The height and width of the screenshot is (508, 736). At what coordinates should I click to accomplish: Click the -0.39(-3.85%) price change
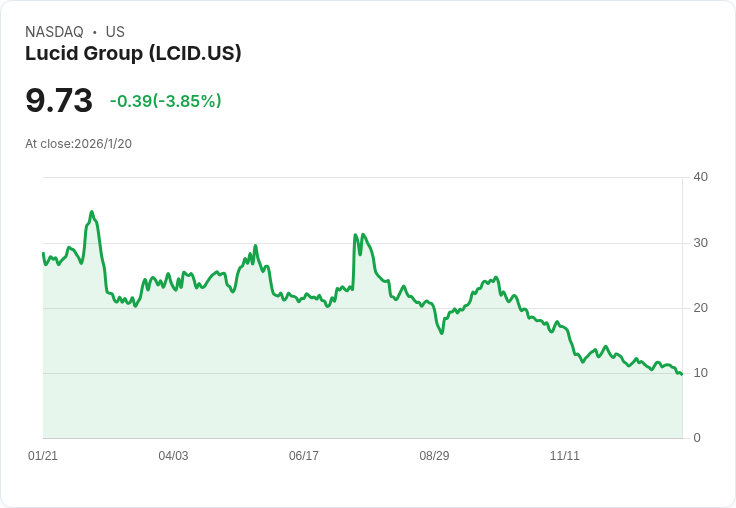pos(165,101)
